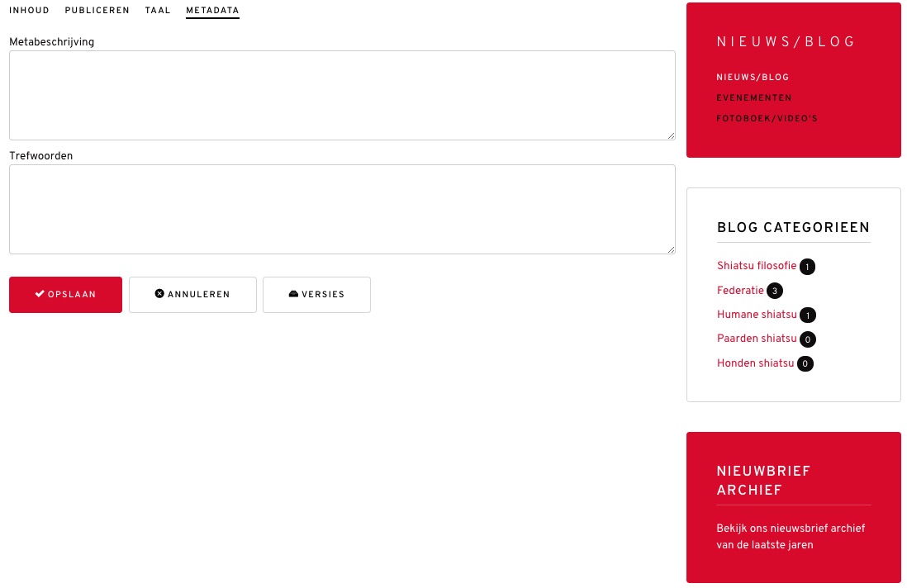The height and width of the screenshot is (588, 907).
Task: Click resize handle of Metabeschrijving textarea
Action: tap(671, 136)
